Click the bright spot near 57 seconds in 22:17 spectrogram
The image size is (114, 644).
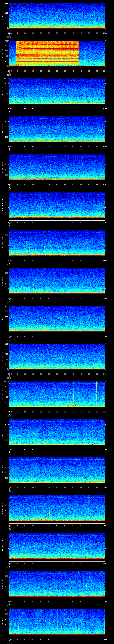(101, 131)
